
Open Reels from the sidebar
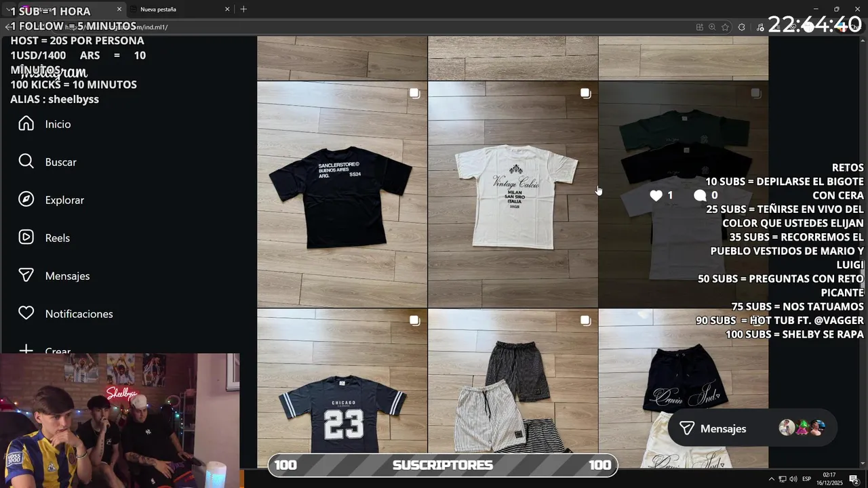[x=45, y=238]
